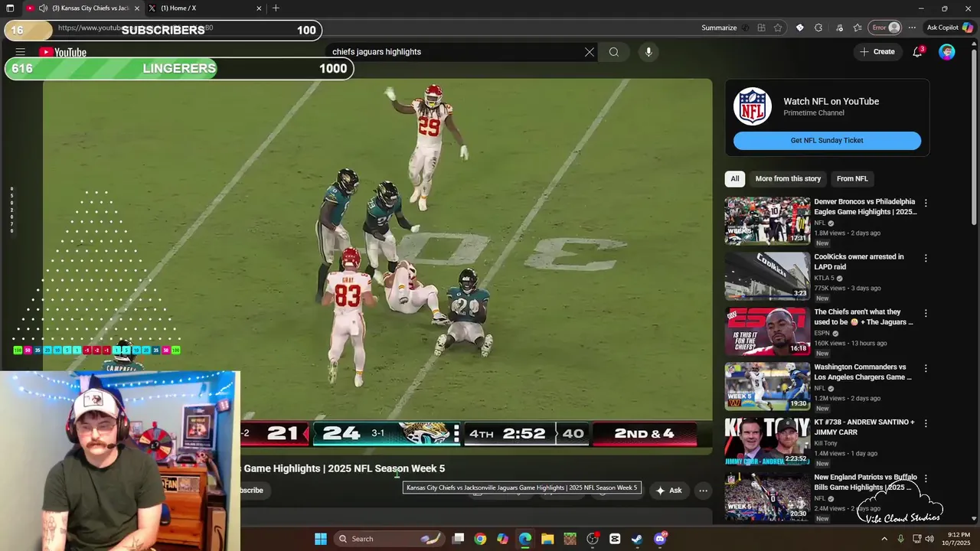Open options menu for CoolKicks video

click(926, 259)
